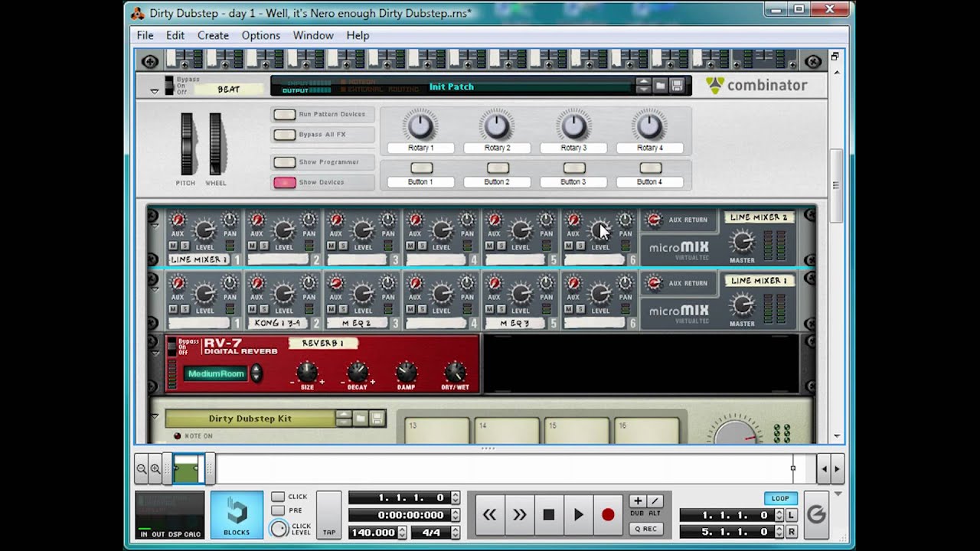Collapse the Line Mixer 2 device

click(155, 226)
